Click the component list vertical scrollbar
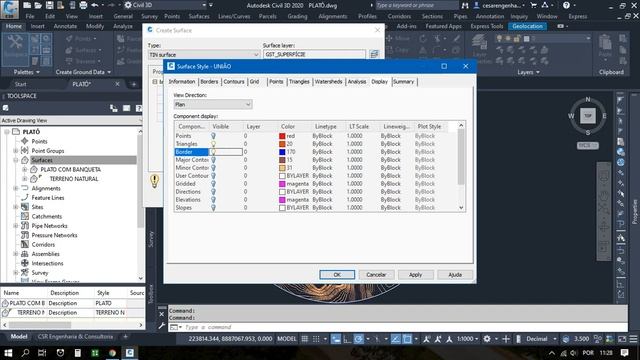Image resolution: width=640 pixels, height=360 pixels. [x=461, y=167]
